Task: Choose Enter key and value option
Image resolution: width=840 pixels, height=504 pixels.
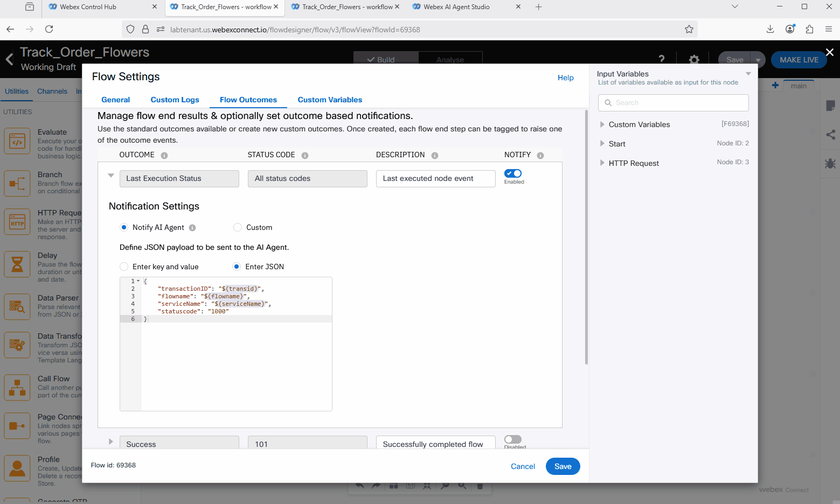Action: [x=124, y=267]
